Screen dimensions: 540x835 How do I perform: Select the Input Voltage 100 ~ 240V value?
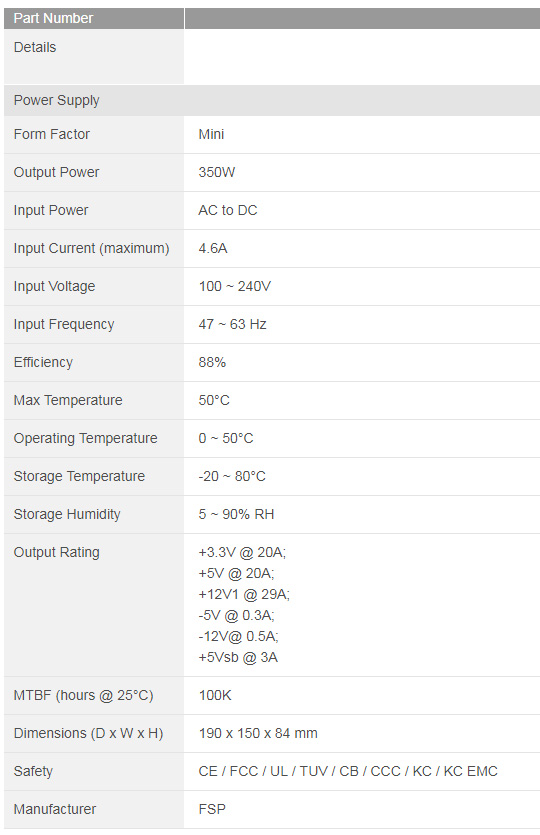[234, 286]
